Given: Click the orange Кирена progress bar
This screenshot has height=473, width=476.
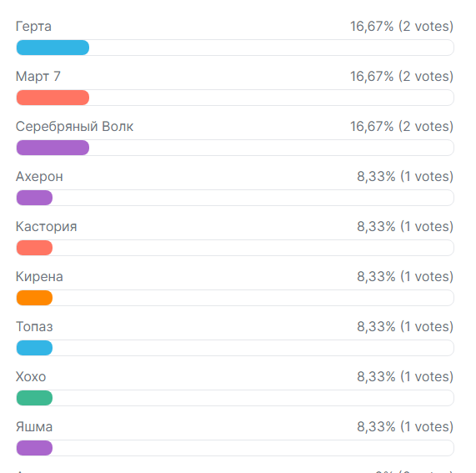Looking at the screenshot, I should click(x=35, y=298).
